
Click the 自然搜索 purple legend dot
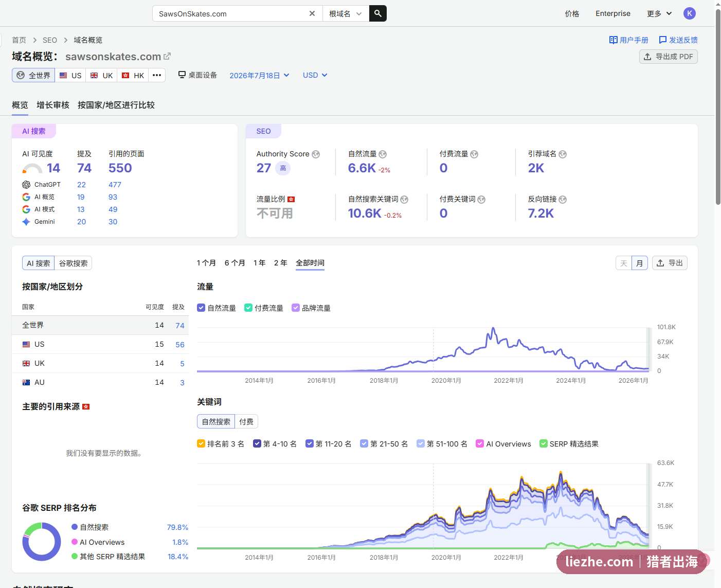click(75, 527)
